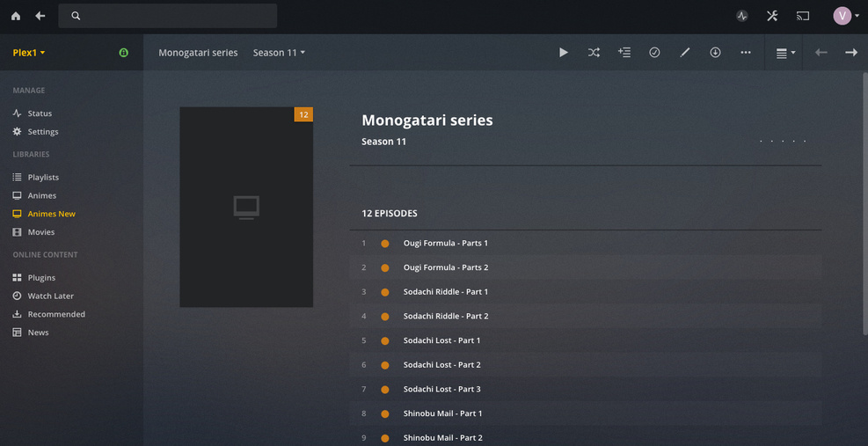Click the sync download icon
Screen dimensions: 868x446
[x=715, y=53]
